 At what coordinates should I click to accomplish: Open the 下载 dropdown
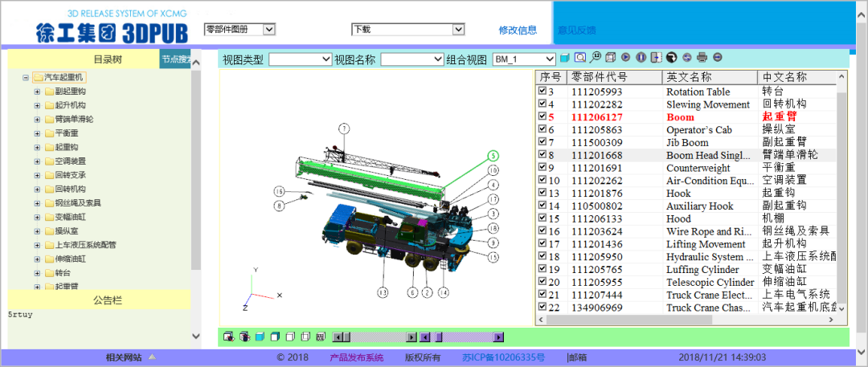point(407,30)
